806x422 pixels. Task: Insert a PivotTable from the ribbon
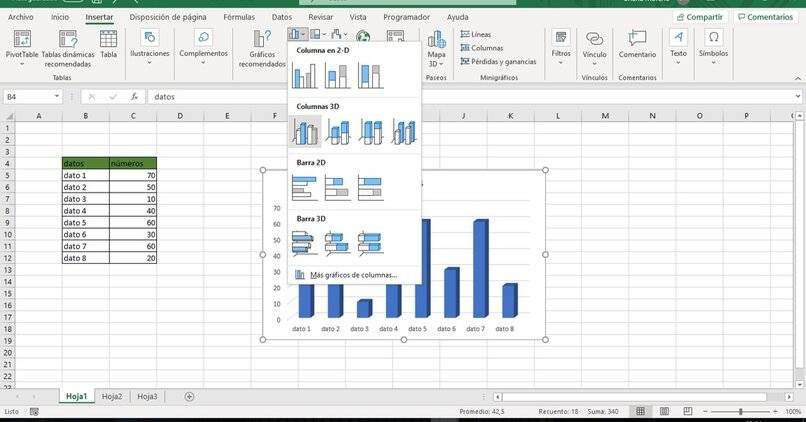click(x=21, y=46)
